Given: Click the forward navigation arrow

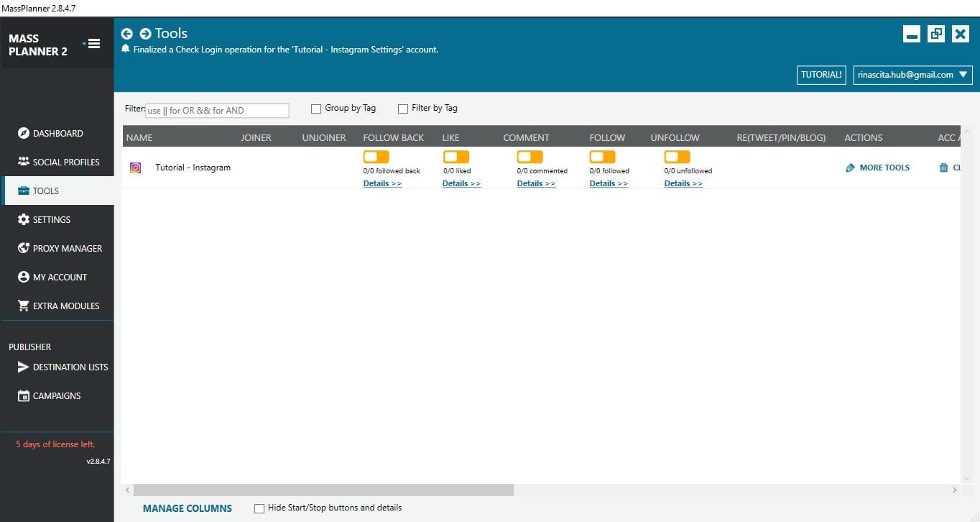Looking at the screenshot, I should [x=145, y=34].
